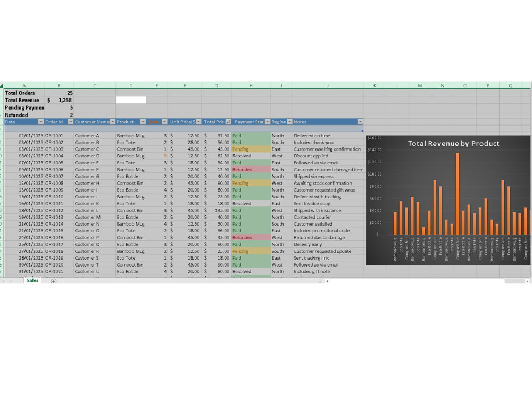Click the East region cell for OR-1019
This screenshot has height=399, width=532.
281,258
